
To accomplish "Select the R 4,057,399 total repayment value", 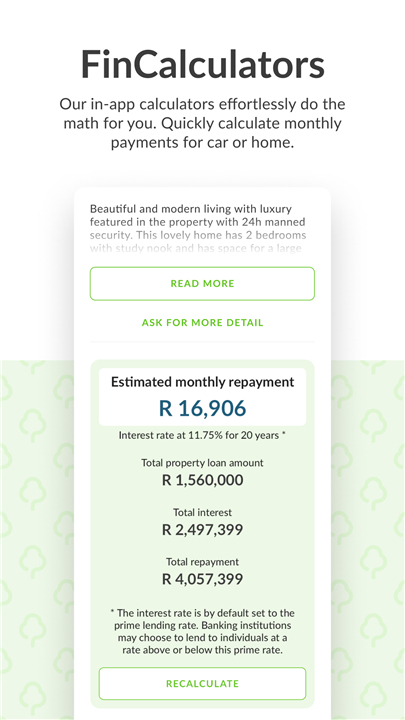I will [202, 579].
